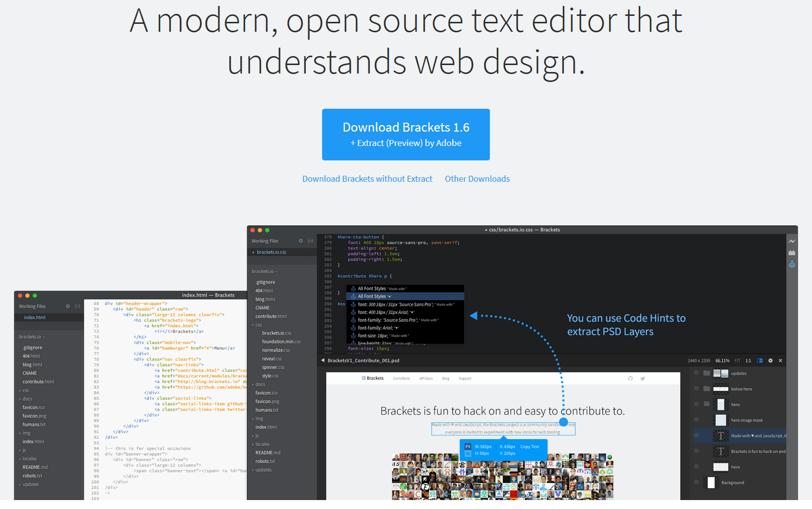Open Live Preview via the lightning icon
812x509 pixels.
pyautogui.click(x=792, y=241)
